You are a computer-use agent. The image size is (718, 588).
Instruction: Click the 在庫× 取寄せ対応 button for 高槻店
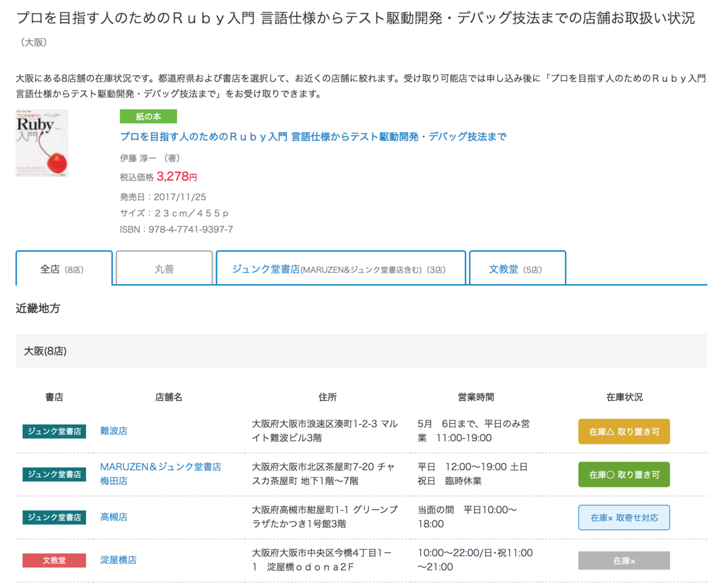click(623, 517)
